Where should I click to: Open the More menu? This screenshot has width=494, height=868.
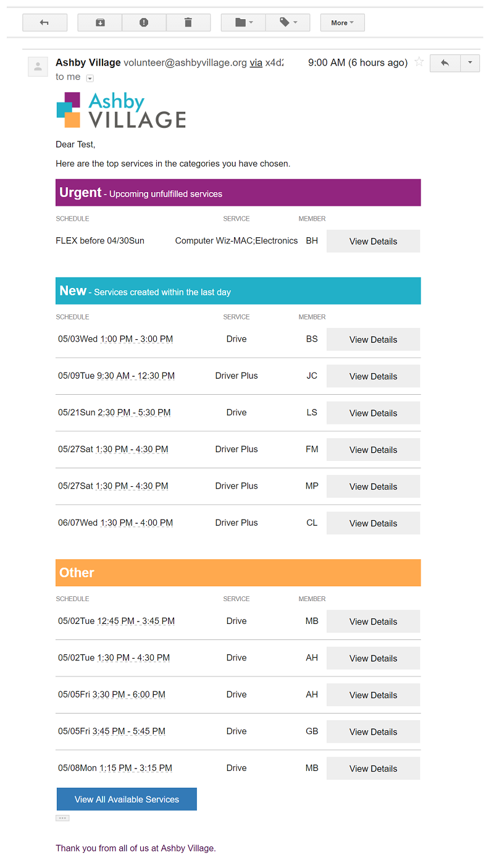[x=342, y=23]
